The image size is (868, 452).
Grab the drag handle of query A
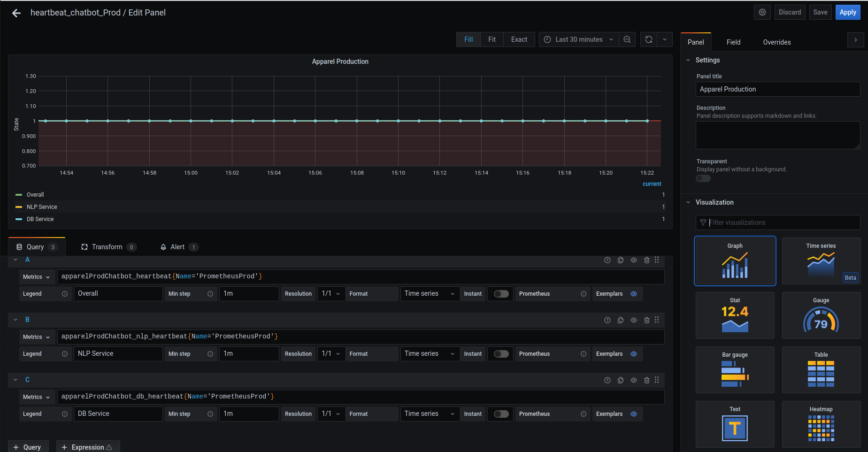tap(657, 260)
